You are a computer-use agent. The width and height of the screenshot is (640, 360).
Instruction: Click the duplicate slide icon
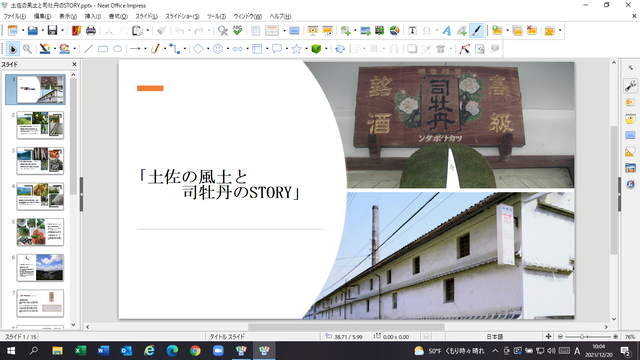click(x=517, y=31)
